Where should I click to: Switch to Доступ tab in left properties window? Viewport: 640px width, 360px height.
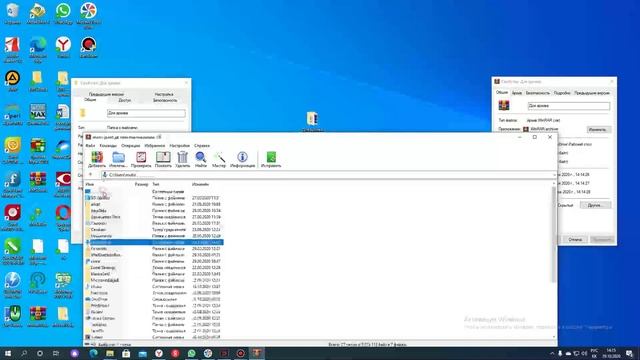coord(124,100)
